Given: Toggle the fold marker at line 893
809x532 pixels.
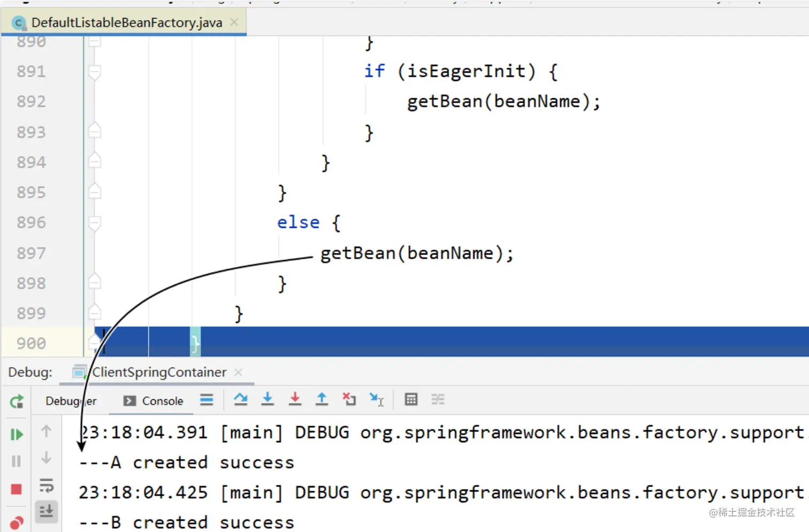Looking at the screenshot, I should [95, 131].
